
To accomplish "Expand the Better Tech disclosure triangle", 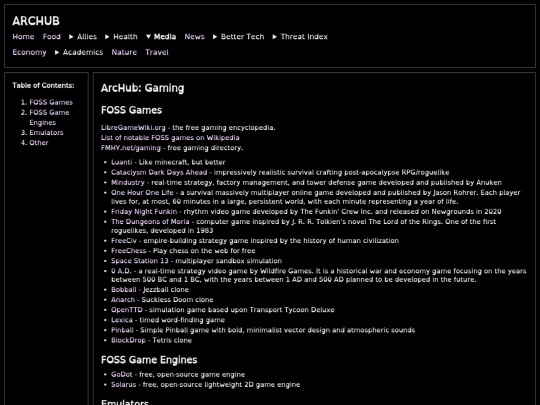I will click(x=215, y=37).
